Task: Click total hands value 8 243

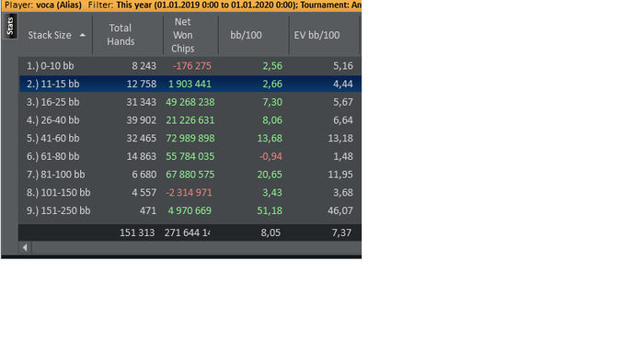Action: pyautogui.click(x=144, y=66)
